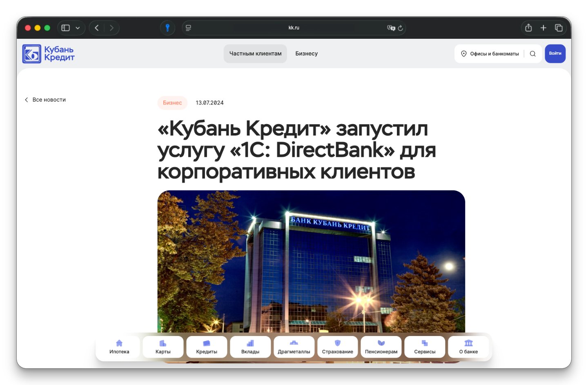Viewport: 588px width, 385px height.
Task: Open the search magnifier icon
Action: click(532, 53)
